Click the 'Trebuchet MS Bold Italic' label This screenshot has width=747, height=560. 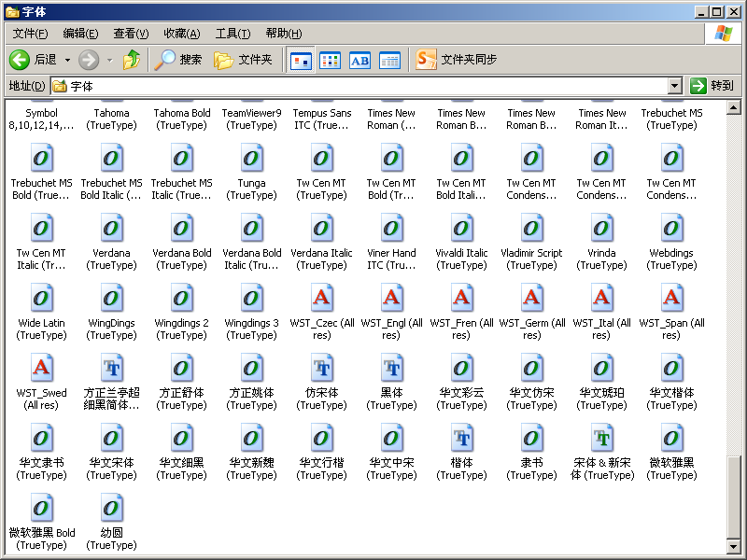(111, 189)
